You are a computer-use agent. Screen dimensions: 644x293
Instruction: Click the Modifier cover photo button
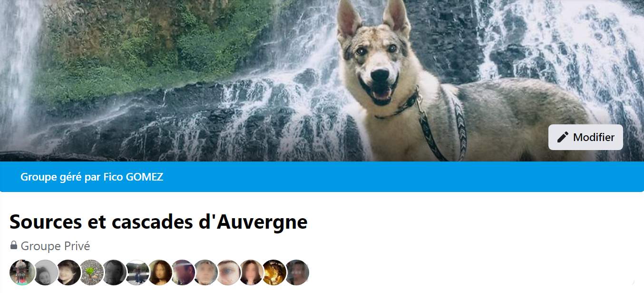click(585, 137)
